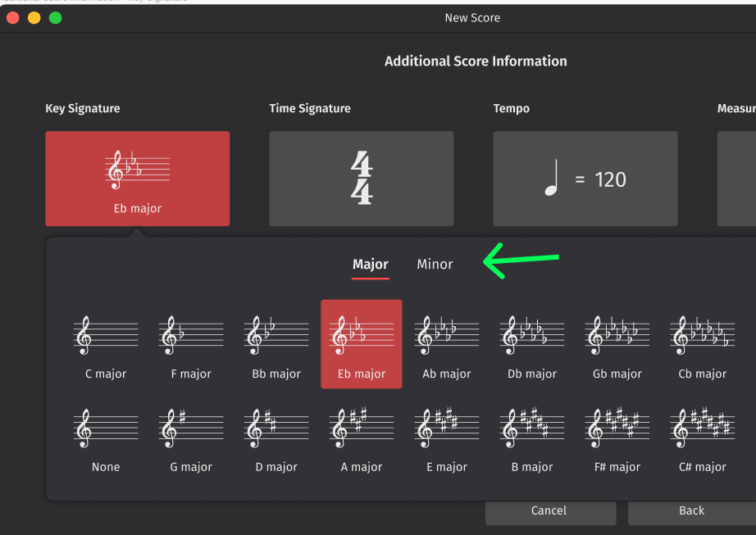Open the Time Signature picker
756x535 pixels.
361,178
